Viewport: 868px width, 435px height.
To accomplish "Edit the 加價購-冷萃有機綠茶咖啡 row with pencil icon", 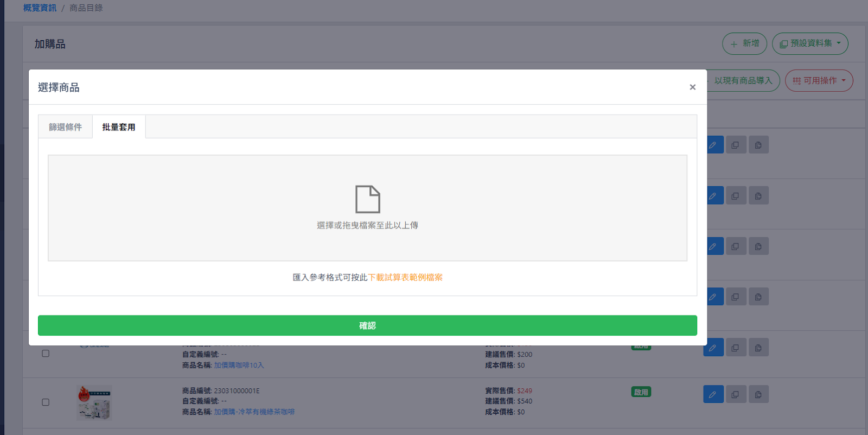I will click(713, 394).
